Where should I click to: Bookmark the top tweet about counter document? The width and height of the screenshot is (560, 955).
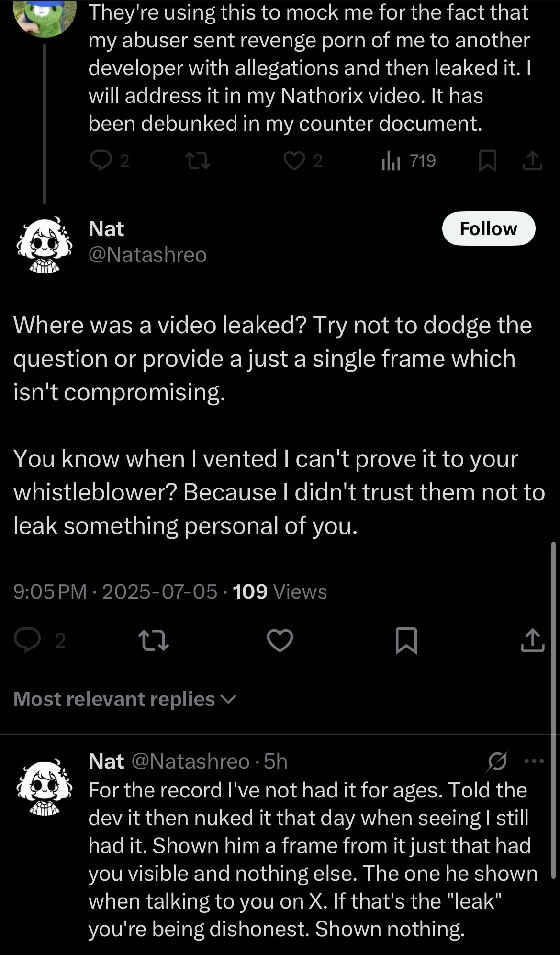click(x=487, y=160)
